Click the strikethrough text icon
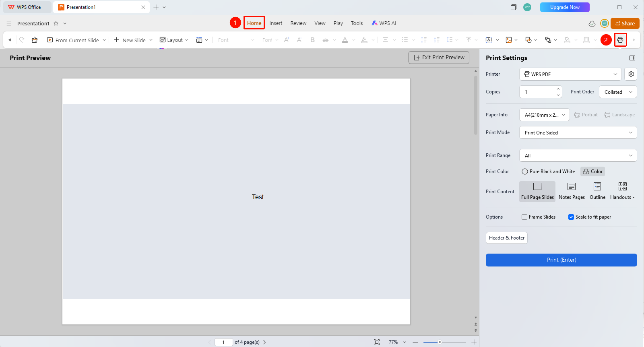Image resolution: width=644 pixels, height=347 pixels. point(325,40)
